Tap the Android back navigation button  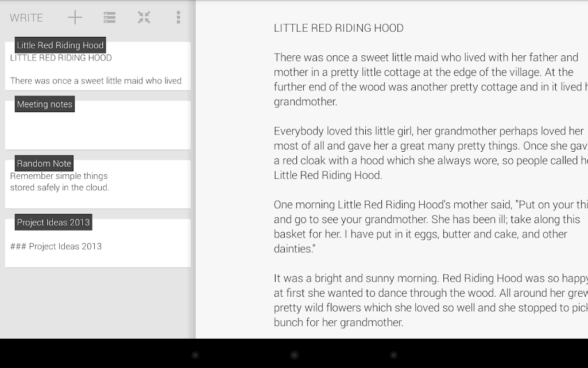[195, 355]
